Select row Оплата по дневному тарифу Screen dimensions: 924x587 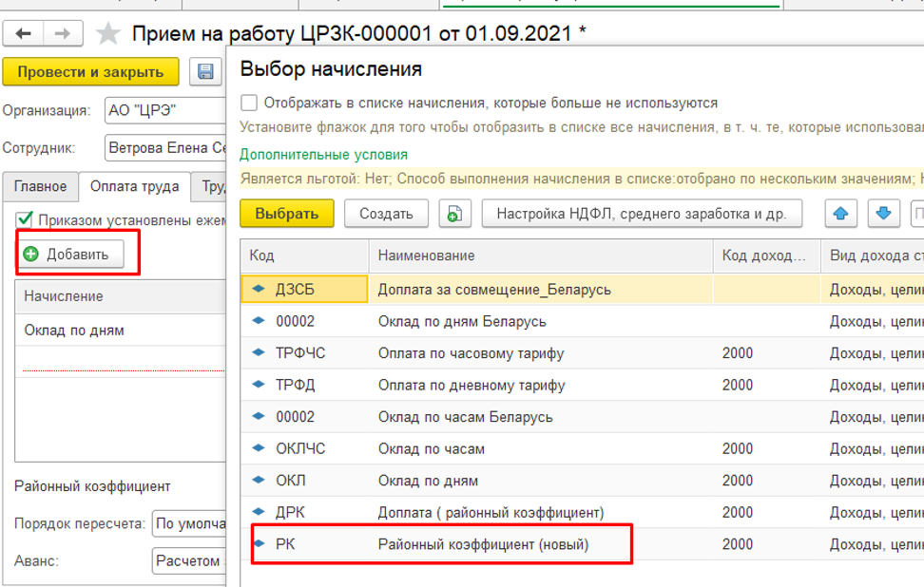click(582, 385)
